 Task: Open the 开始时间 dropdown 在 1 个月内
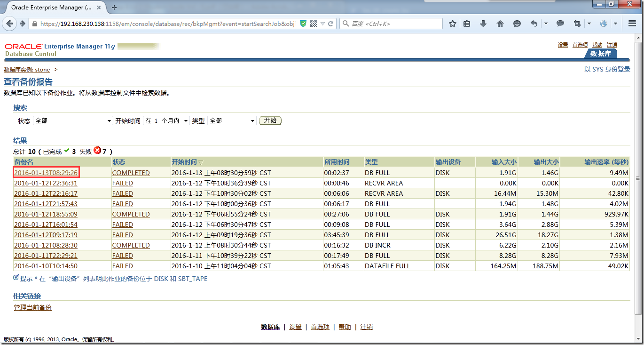[166, 121]
